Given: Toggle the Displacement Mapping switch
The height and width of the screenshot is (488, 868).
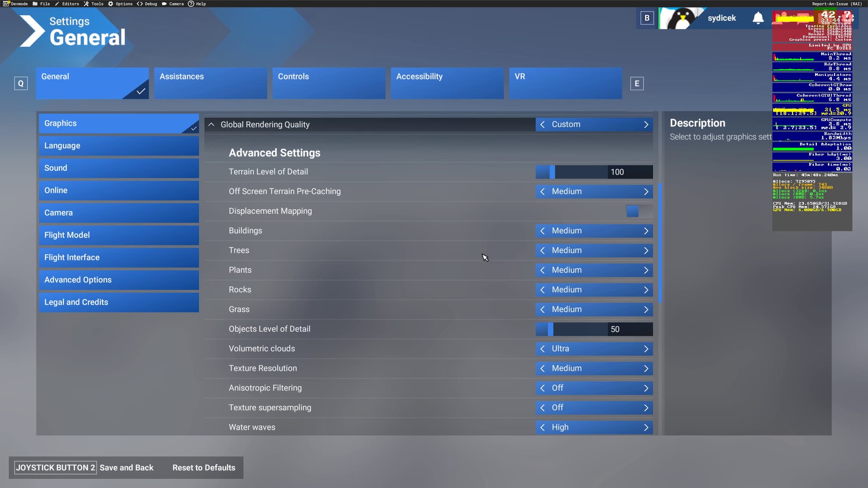Looking at the screenshot, I should [639, 211].
